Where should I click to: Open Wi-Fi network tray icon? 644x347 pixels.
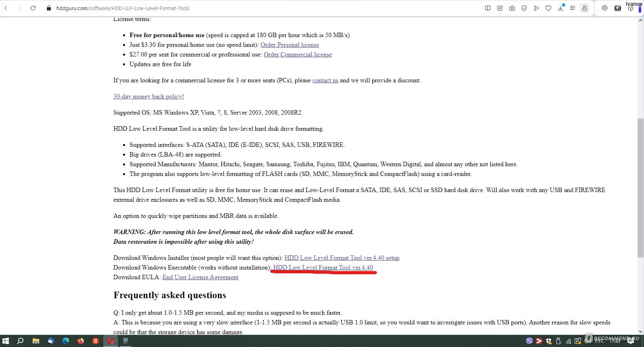point(569,341)
